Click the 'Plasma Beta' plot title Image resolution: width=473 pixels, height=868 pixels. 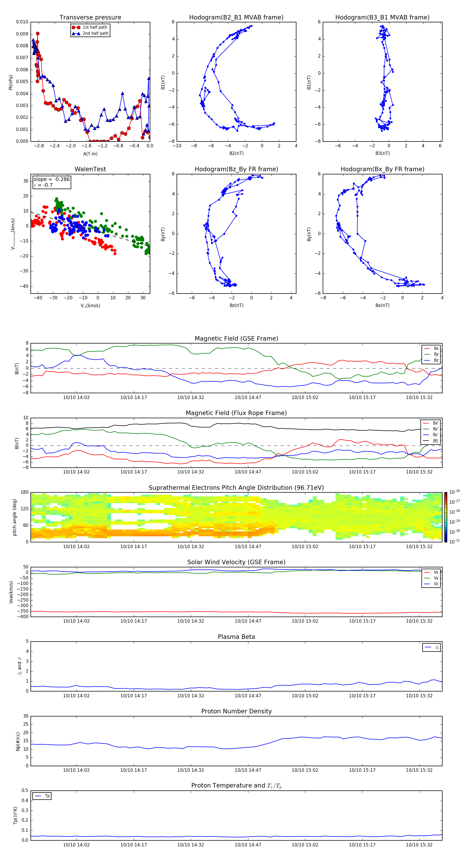coord(236,637)
